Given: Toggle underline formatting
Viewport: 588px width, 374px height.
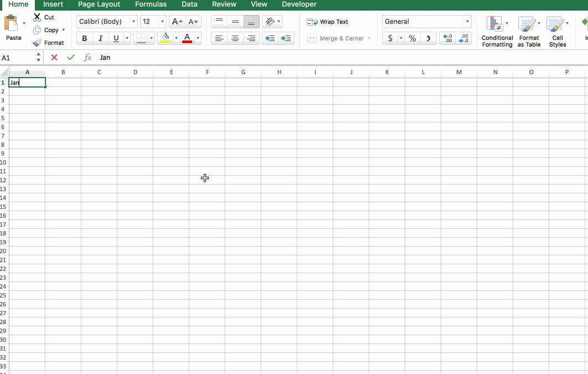Looking at the screenshot, I should click(115, 38).
